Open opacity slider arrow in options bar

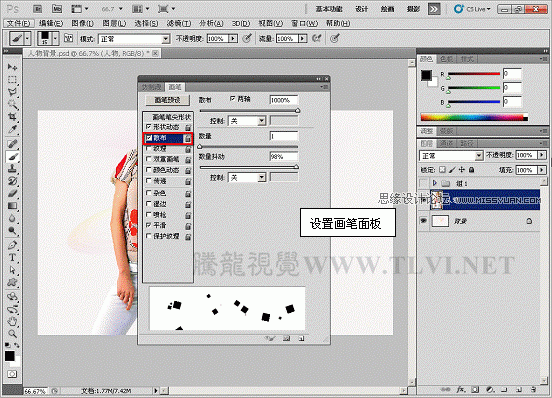(233, 38)
